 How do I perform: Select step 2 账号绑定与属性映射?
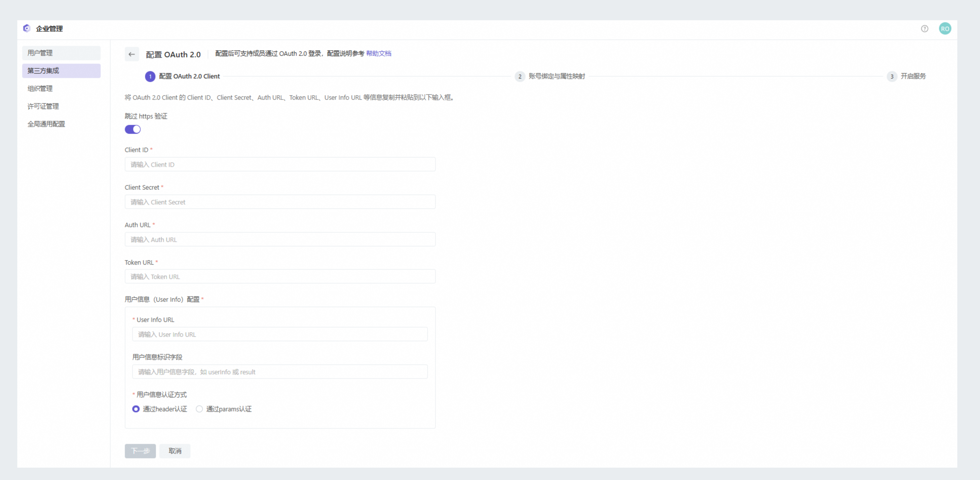[550, 77]
